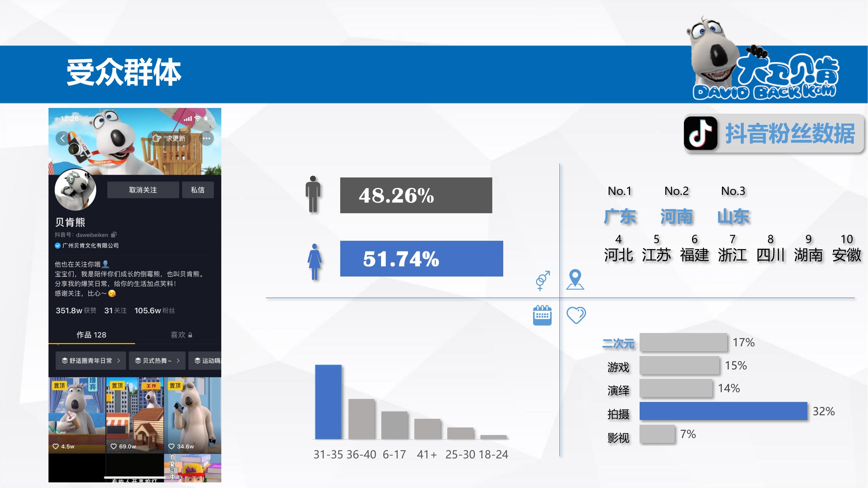Open the 舒适圈青年日常 collection
The height and width of the screenshot is (488, 868).
[x=91, y=361]
